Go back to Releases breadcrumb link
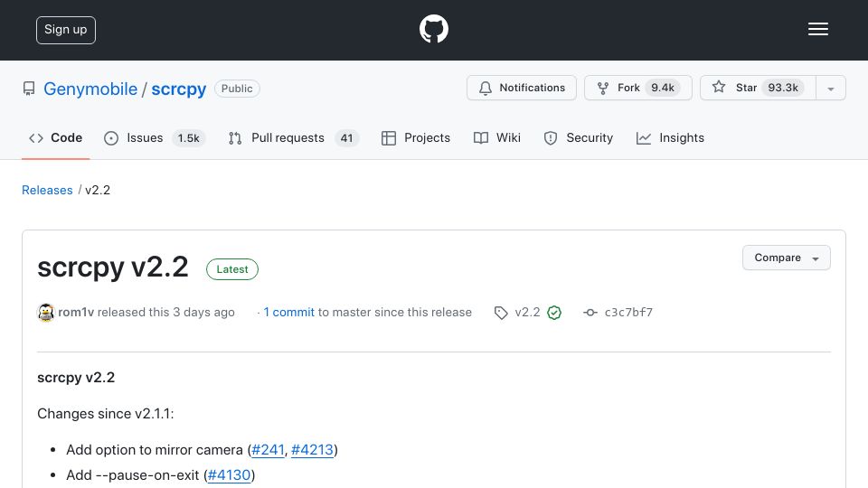This screenshot has height=488, width=868. pos(47,191)
